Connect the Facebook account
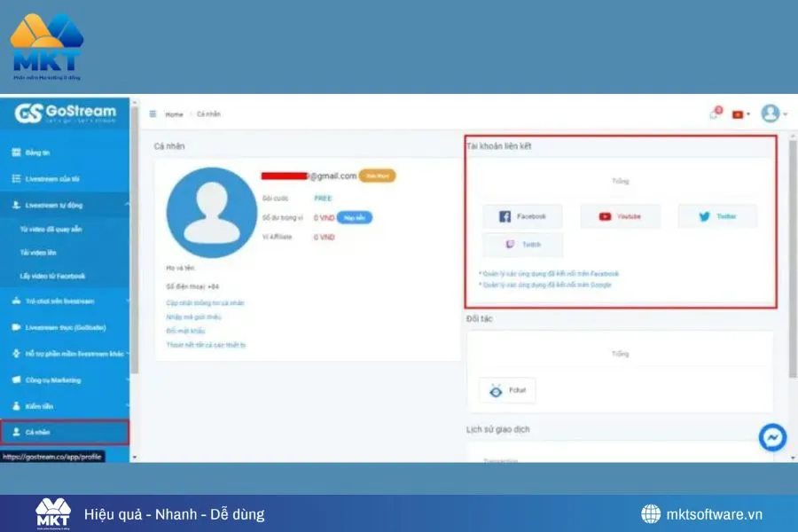The height and width of the screenshot is (532, 798). click(x=522, y=215)
